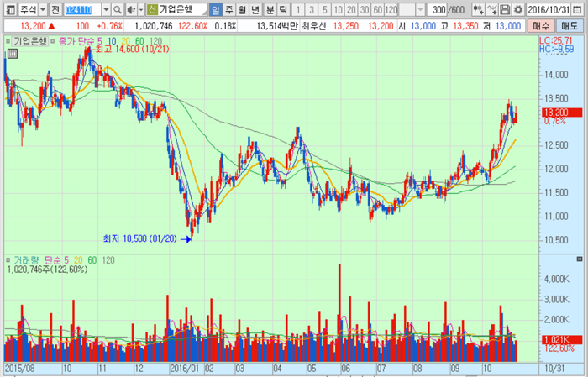
Task: Switch to weekly (주) chart period
Action: (x=229, y=9)
